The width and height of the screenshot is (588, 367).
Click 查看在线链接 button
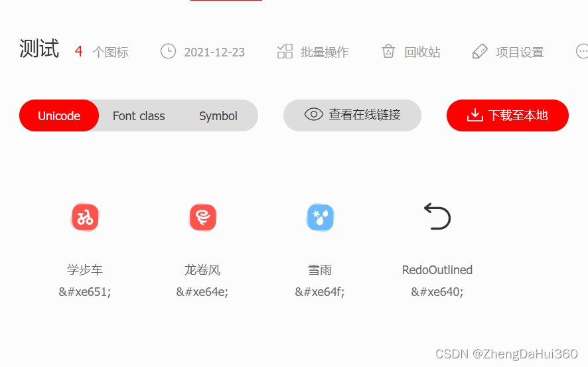coord(352,115)
